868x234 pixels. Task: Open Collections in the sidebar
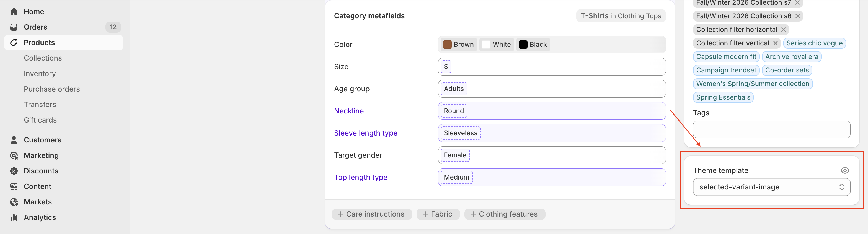coord(43,58)
